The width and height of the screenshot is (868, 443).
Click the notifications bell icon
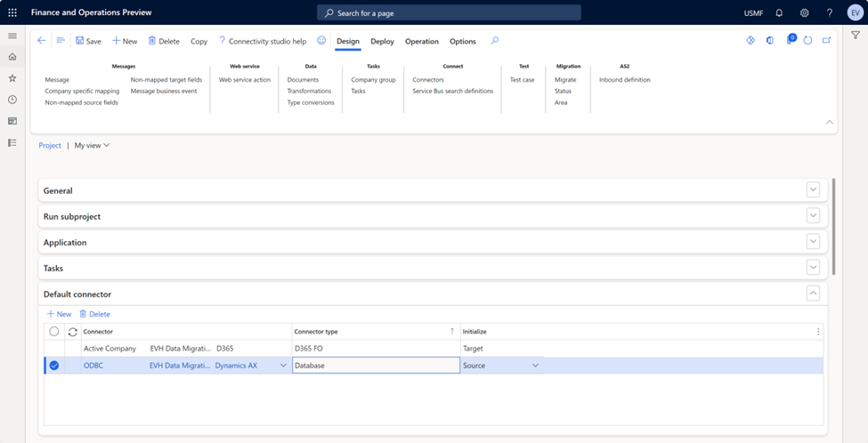pos(780,12)
